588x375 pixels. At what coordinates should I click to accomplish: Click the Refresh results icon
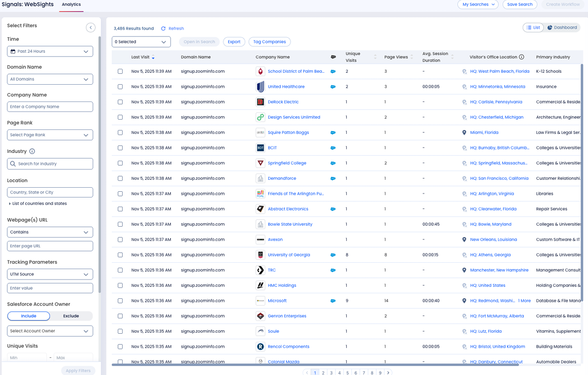(163, 29)
